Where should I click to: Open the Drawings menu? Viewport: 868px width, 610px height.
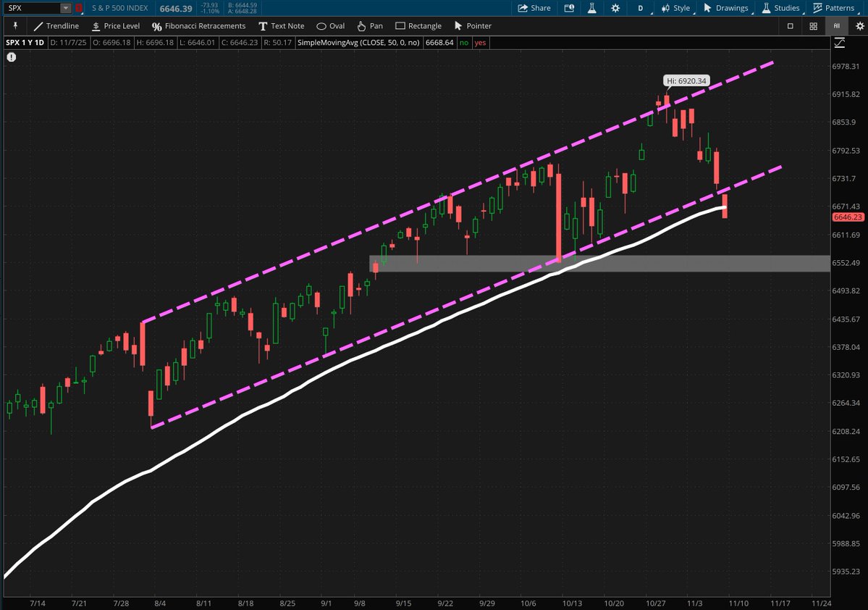[726, 8]
